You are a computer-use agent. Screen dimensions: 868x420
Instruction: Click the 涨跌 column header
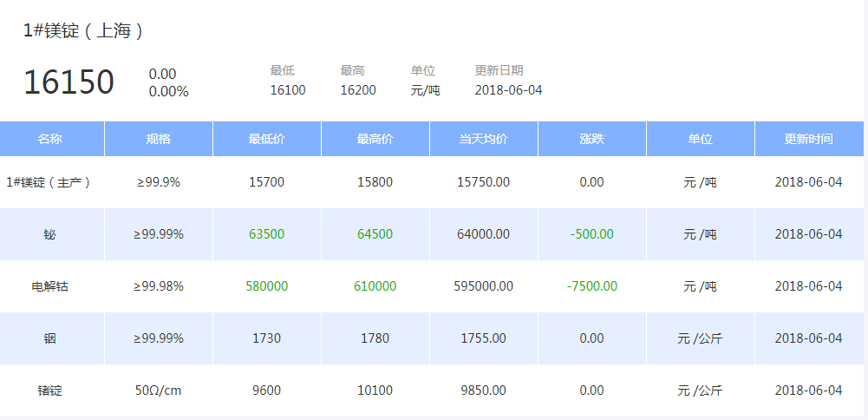coord(591,139)
